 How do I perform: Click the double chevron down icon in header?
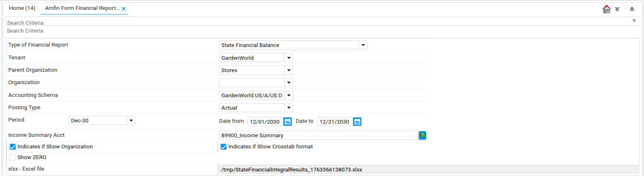617,9
